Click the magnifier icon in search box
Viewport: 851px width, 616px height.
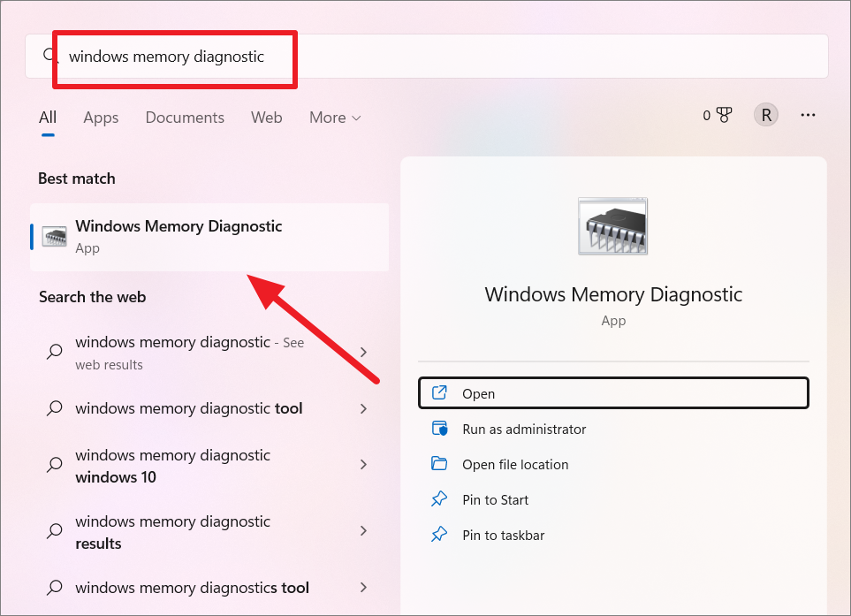point(50,56)
